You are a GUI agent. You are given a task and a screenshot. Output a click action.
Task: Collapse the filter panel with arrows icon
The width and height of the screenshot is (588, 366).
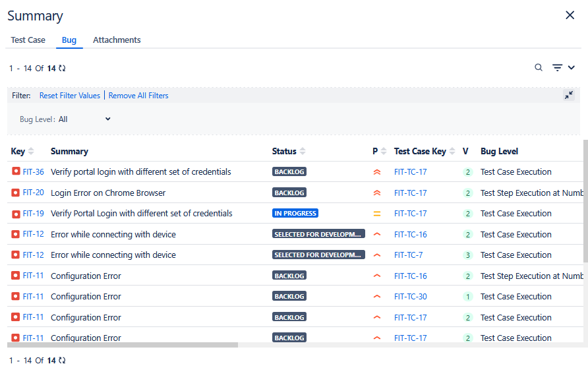coord(569,96)
